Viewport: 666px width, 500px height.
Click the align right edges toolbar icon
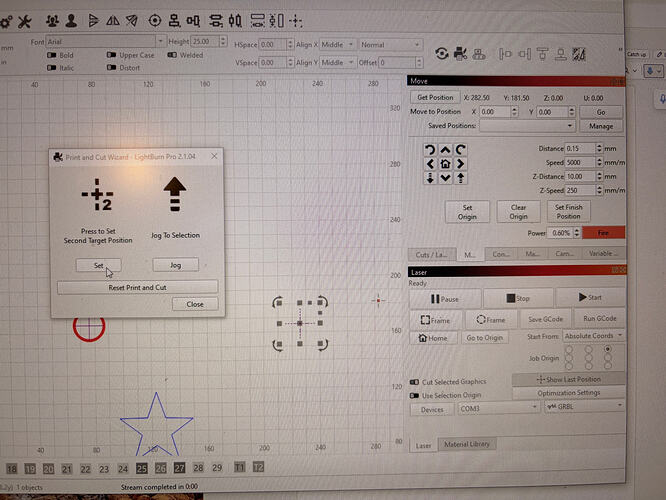(525, 54)
